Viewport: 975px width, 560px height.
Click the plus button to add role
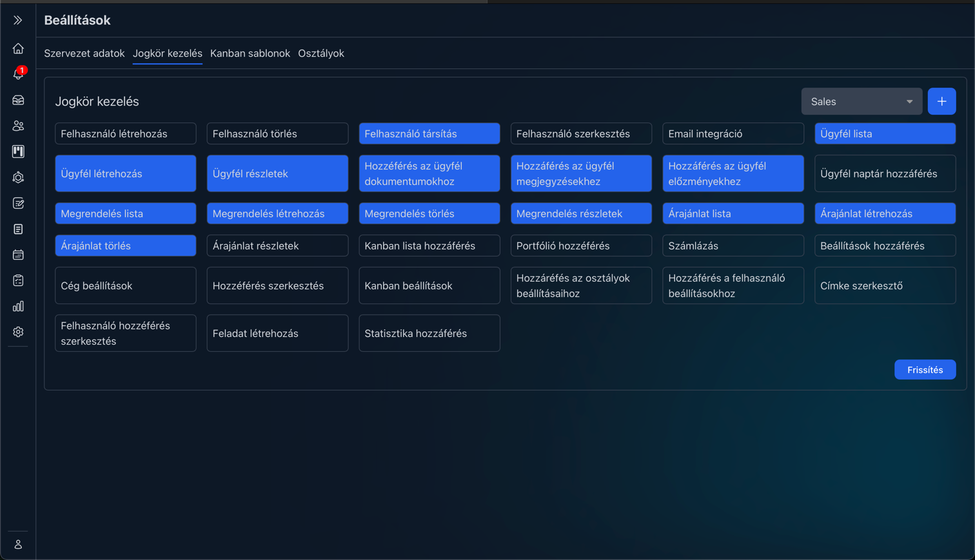(x=941, y=102)
